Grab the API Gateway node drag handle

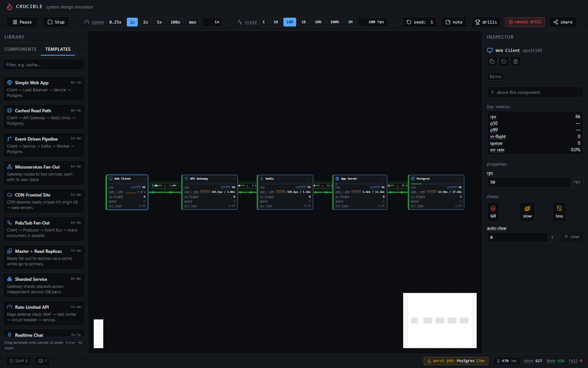point(233,178)
